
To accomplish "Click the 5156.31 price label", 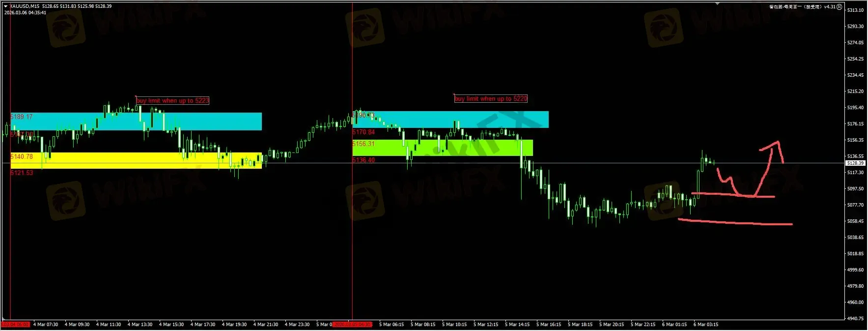I will (364, 144).
